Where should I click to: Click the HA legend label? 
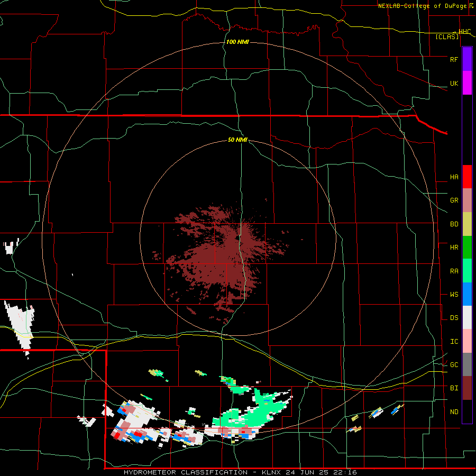pos(454,177)
